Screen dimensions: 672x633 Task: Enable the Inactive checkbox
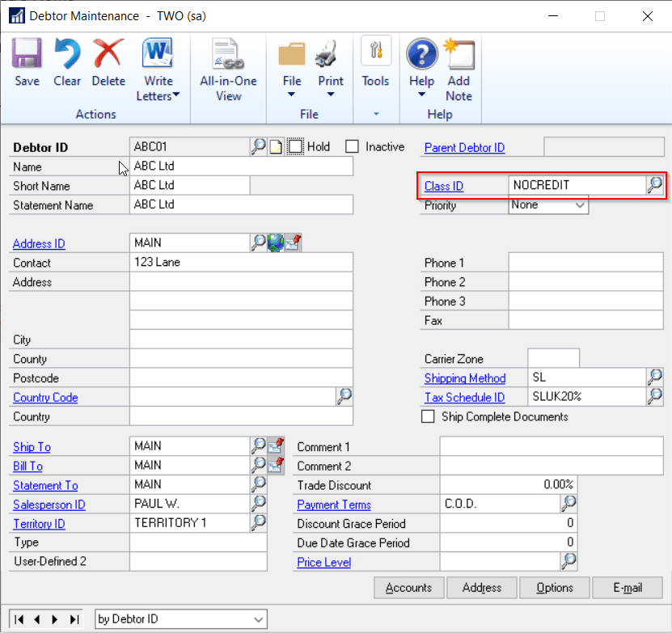(x=352, y=147)
